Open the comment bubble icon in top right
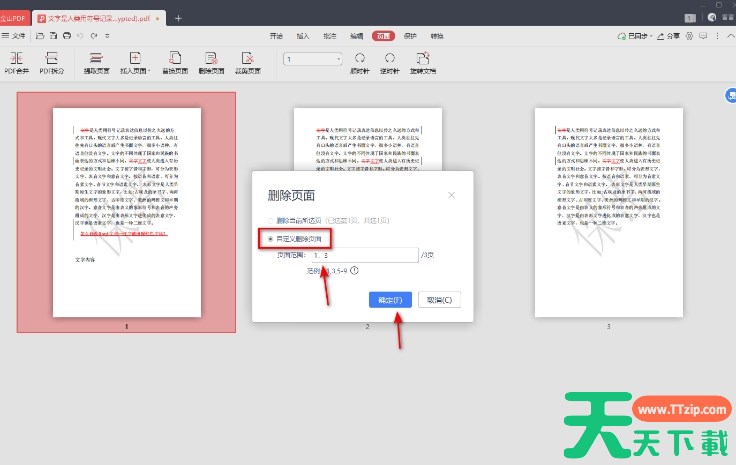The width and height of the screenshot is (736, 465). coord(703,36)
